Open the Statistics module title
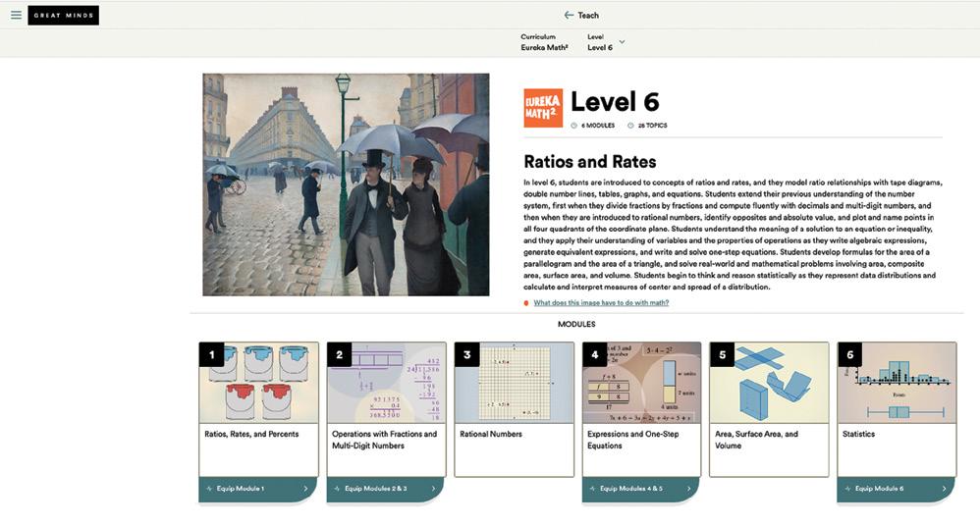Screen dimensions: 980x526 click(x=857, y=434)
